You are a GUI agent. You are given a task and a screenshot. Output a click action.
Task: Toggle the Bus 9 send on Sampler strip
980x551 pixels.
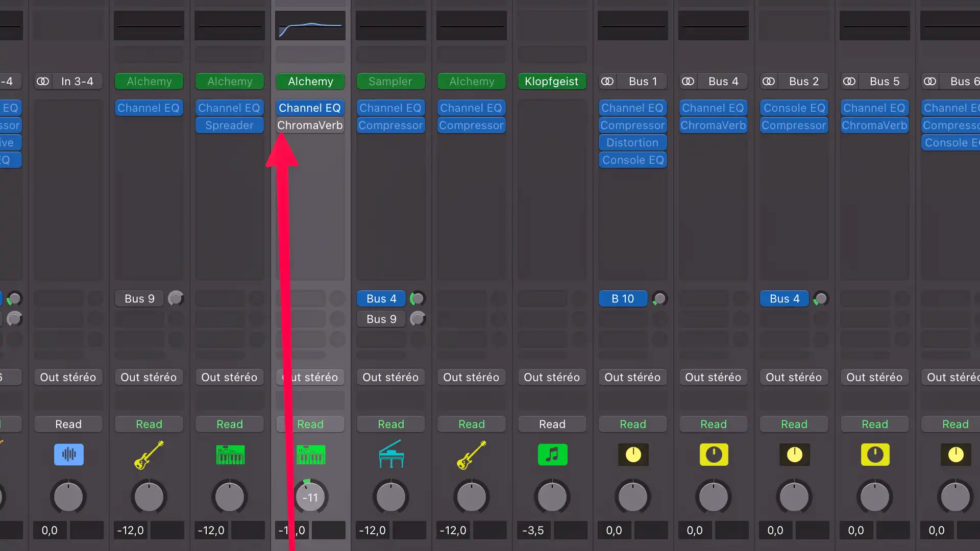(x=381, y=319)
